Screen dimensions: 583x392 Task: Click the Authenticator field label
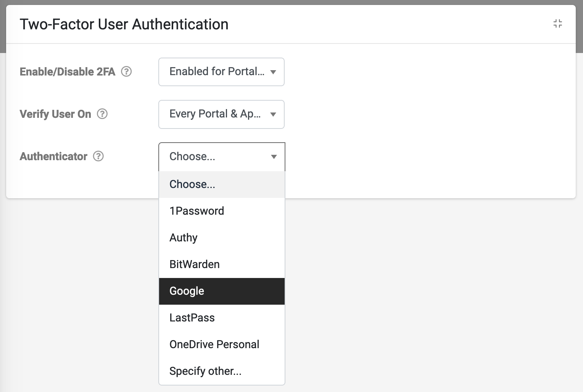click(53, 156)
